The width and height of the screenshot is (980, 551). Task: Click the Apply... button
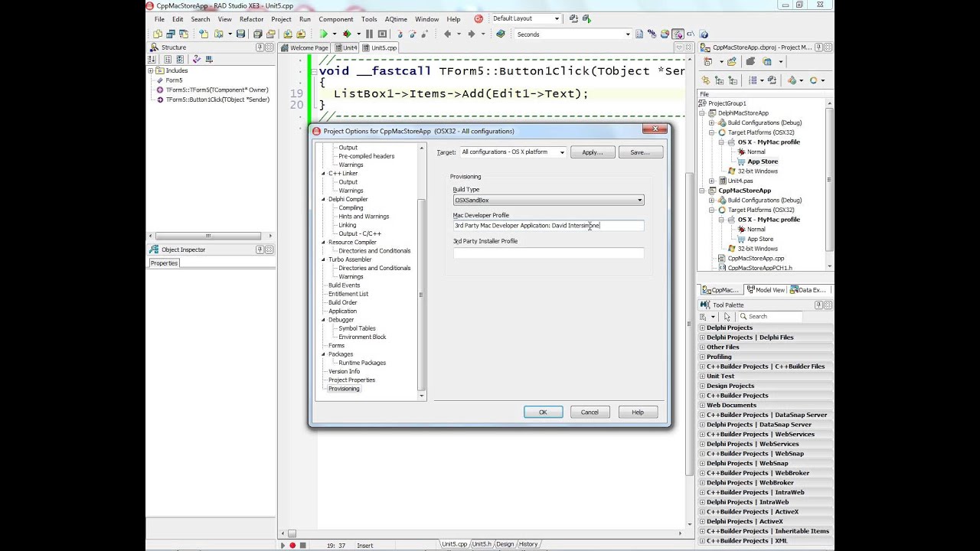pos(593,152)
